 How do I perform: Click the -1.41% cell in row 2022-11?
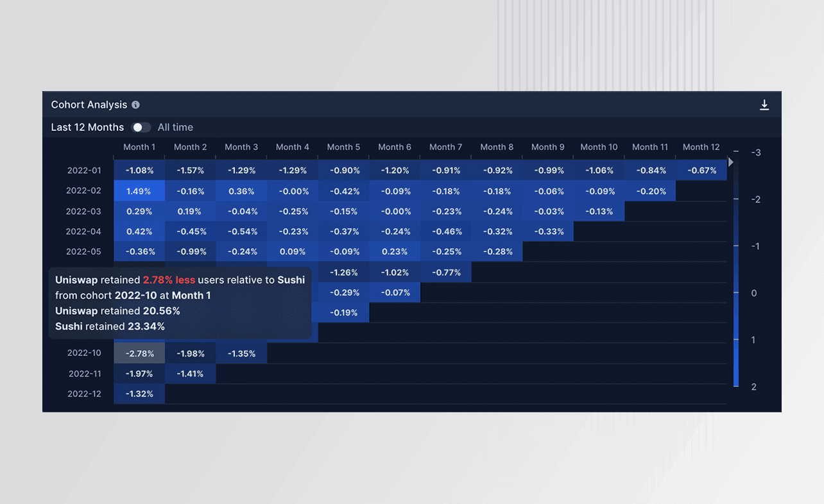191,374
